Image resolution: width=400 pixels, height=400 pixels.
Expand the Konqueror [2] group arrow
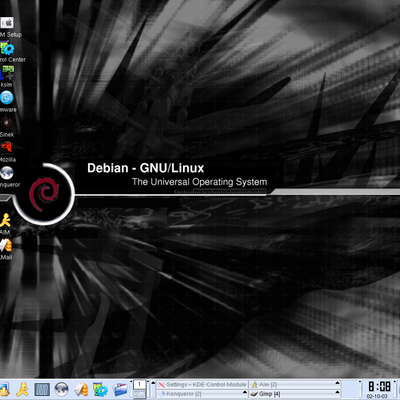click(245, 393)
